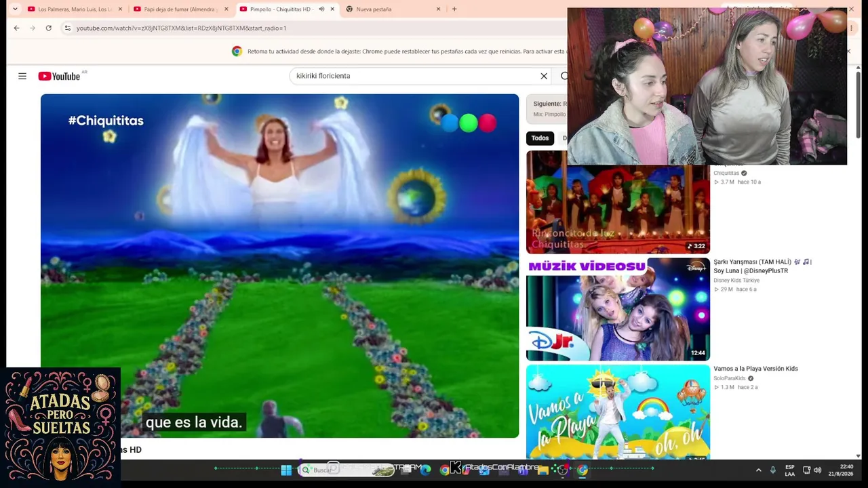Open Microsoft Edge from the taskbar

[426, 470]
